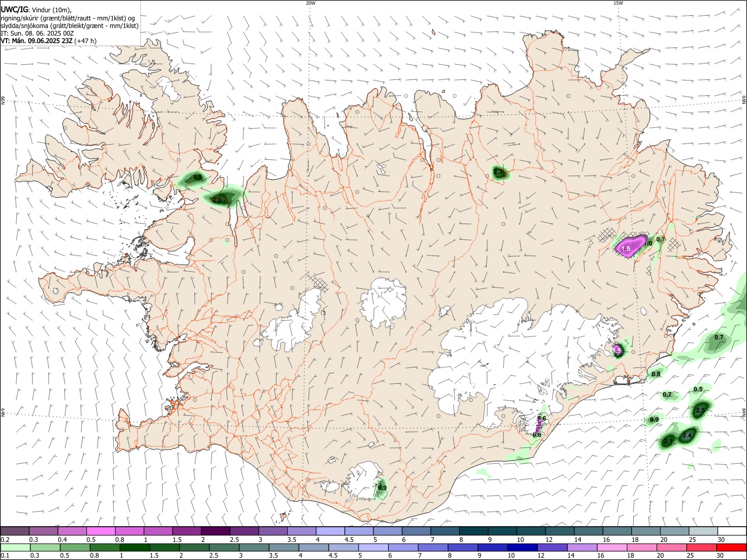Click the 2.3 precipitation value on the map
The image size is (747, 560).
click(498, 172)
